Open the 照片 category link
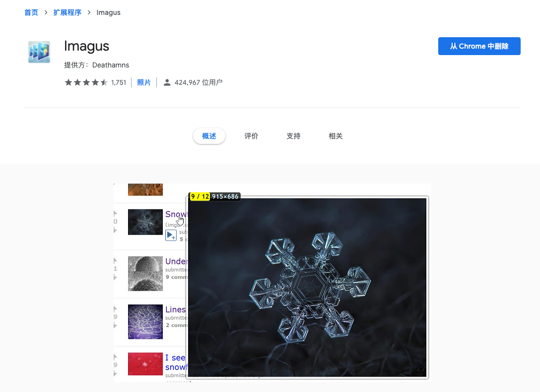This screenshot has height=392, width=540. (x=143, y=82)
